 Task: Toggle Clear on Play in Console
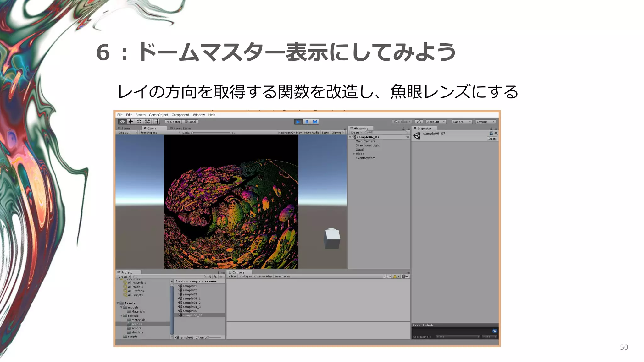(263, 277)
